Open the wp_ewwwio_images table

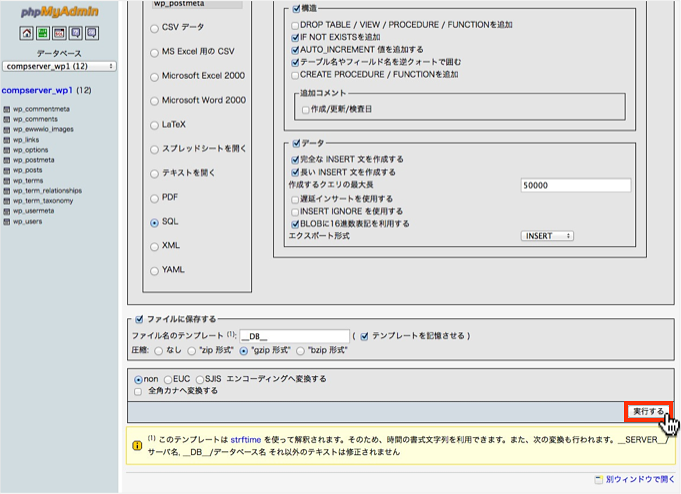point(43,129)
